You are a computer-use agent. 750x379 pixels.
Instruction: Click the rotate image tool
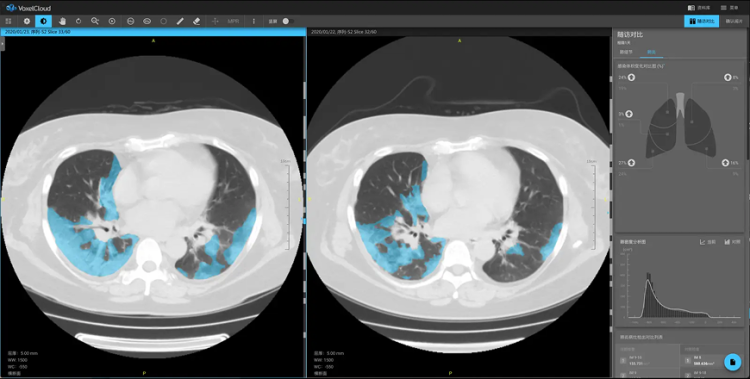[78, 21]
